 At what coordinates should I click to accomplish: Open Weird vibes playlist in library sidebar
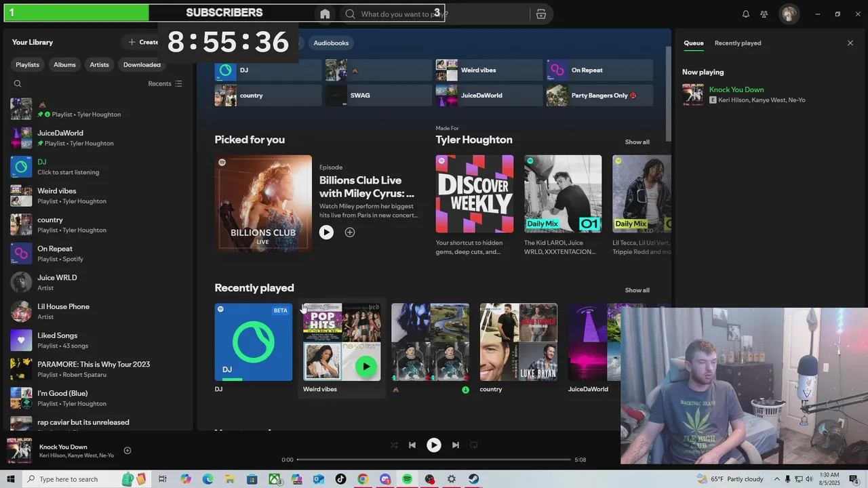pos(98,196)
